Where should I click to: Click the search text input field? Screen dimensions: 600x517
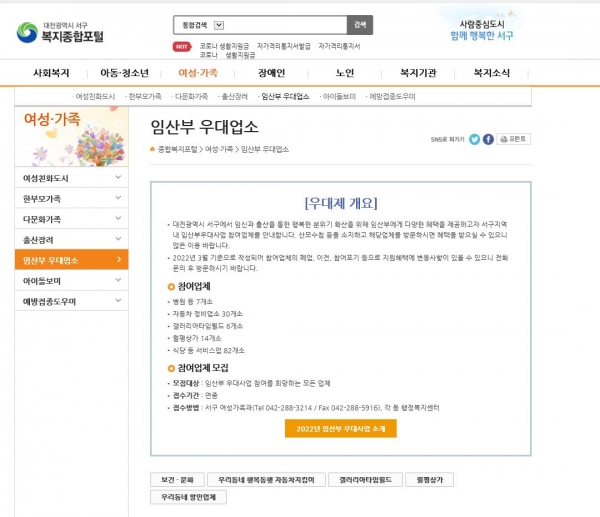point(285,25)
